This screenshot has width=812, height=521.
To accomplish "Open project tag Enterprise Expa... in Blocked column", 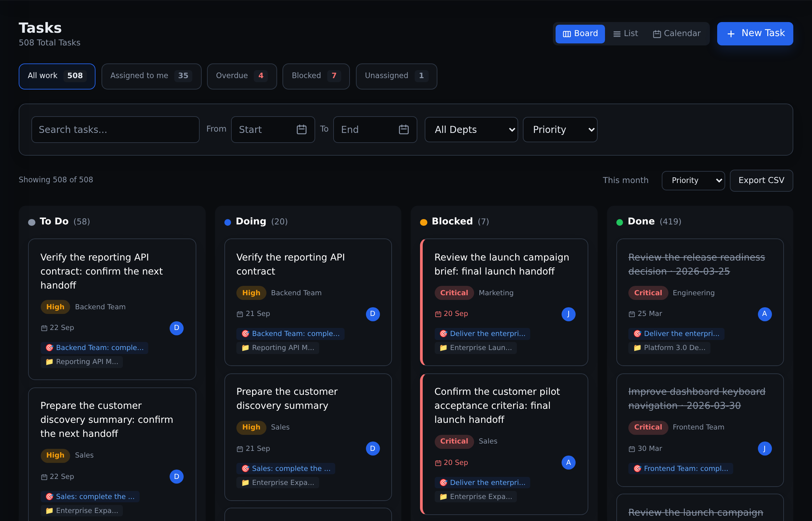I will tap(475, 496).
